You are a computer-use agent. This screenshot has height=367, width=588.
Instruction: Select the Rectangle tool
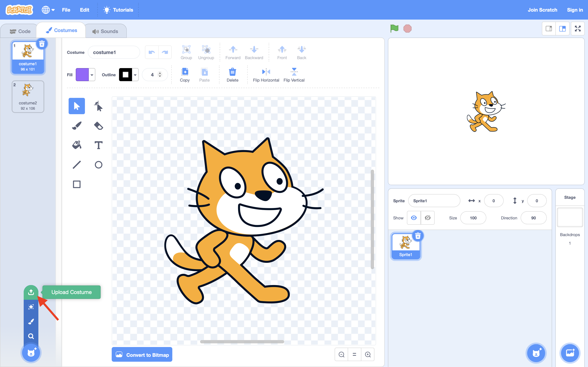point(76,183)
